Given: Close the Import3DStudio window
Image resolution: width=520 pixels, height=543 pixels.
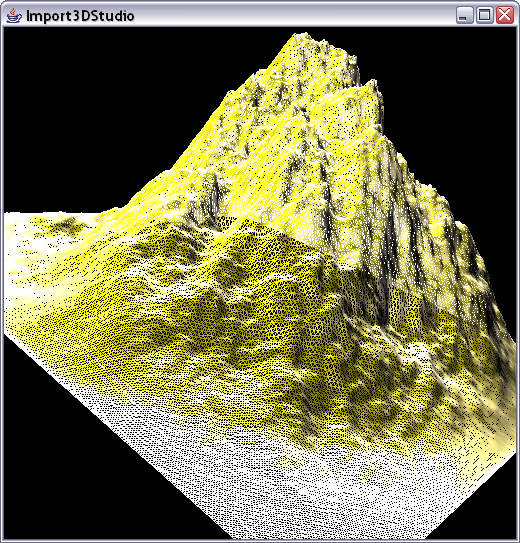Looking at the screenshot, I should 505,16.
